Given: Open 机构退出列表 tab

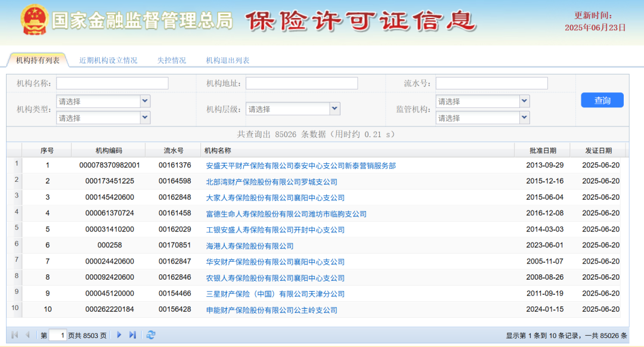Looking at the screenshot, I should (x=228, y=60).
